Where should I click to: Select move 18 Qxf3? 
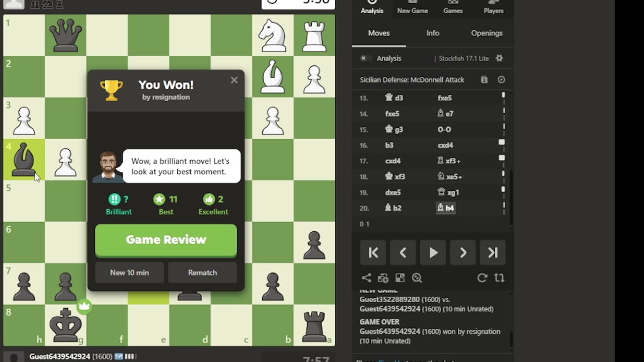coord(395,176)
